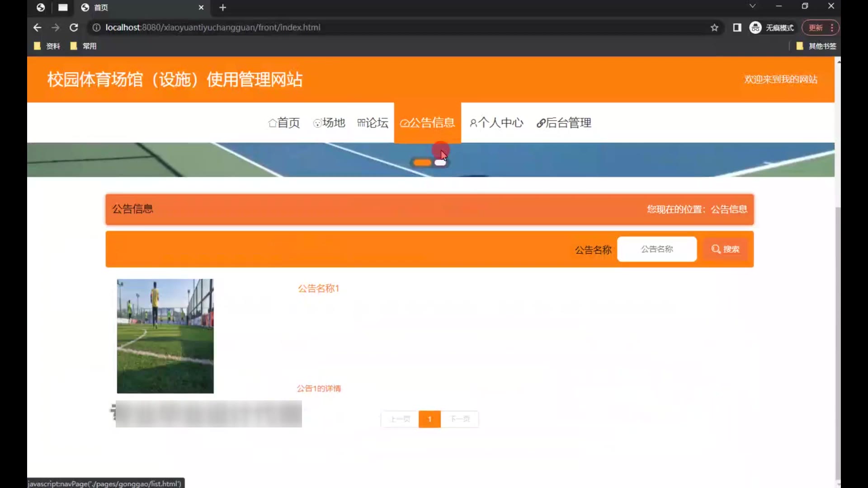Open browser three-dot menu

832,28
